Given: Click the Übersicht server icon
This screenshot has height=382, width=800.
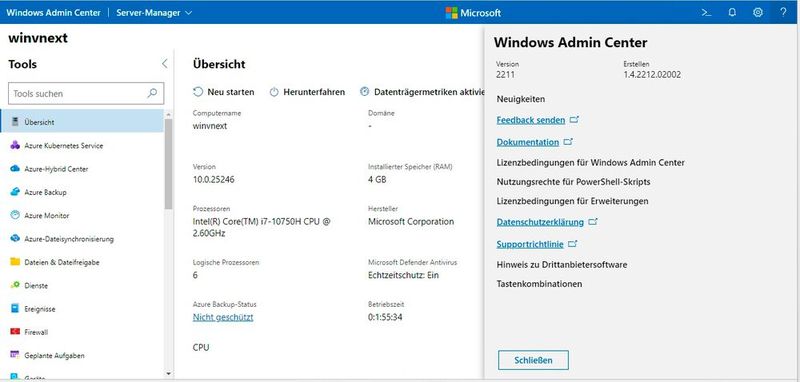Looking at the screenshot, I should click(15, 122).
